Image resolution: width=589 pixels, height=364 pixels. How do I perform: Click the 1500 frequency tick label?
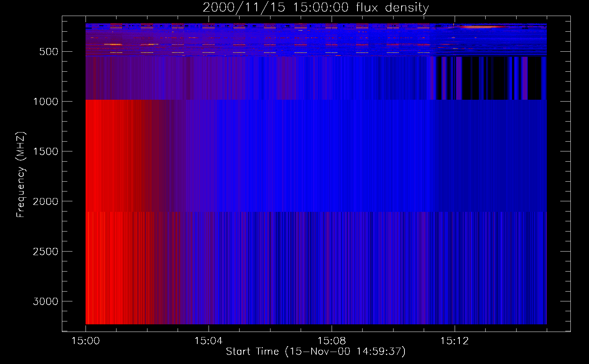point(46,151)
